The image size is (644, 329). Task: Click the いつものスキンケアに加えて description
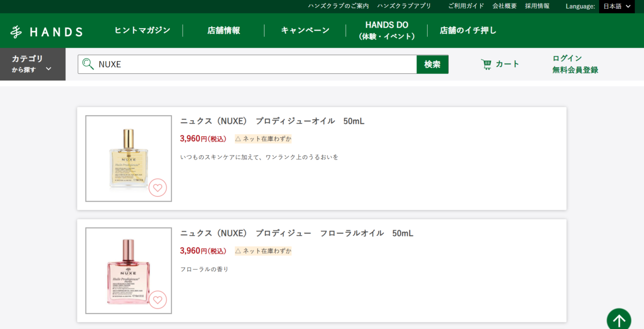(x=259, y=157)
